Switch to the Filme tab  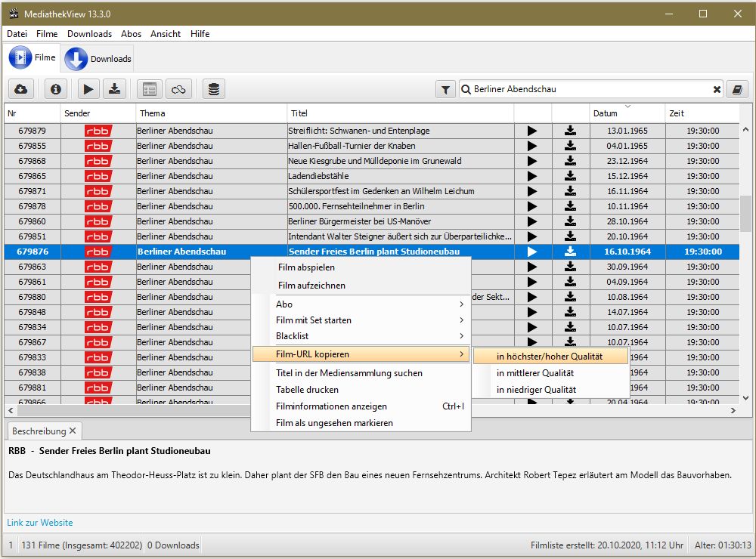pyautogui.click(x=33, y=58)
